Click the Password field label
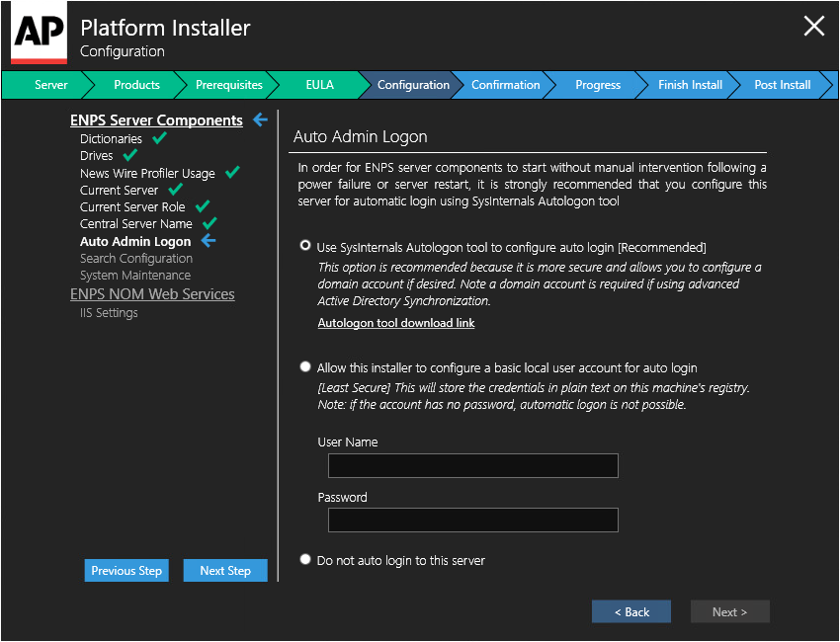Image resolution: width=840 pixels, height=642 pixels. [x=342, y=497]
